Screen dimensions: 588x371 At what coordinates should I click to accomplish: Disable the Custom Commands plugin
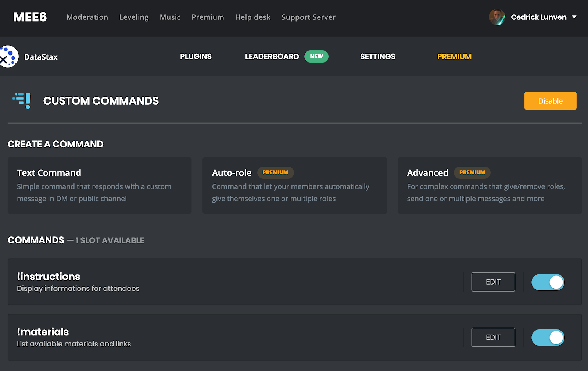tap(550, 101)
